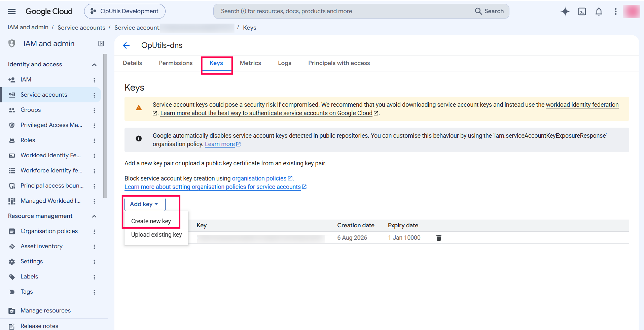Open the organisation policies link
Screen dimensions: 644x330
259,178
